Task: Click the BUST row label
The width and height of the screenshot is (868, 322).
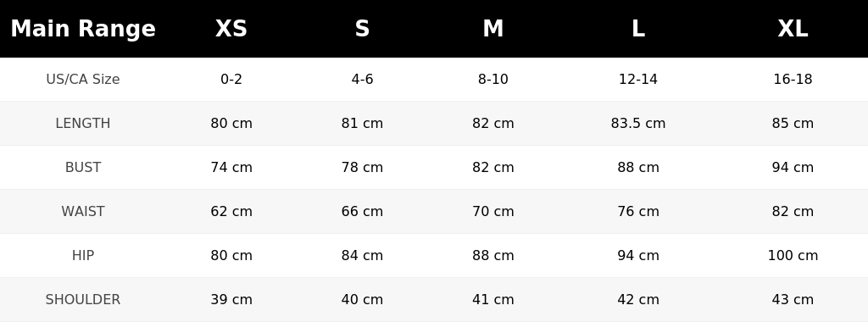Action: [83, 167]
